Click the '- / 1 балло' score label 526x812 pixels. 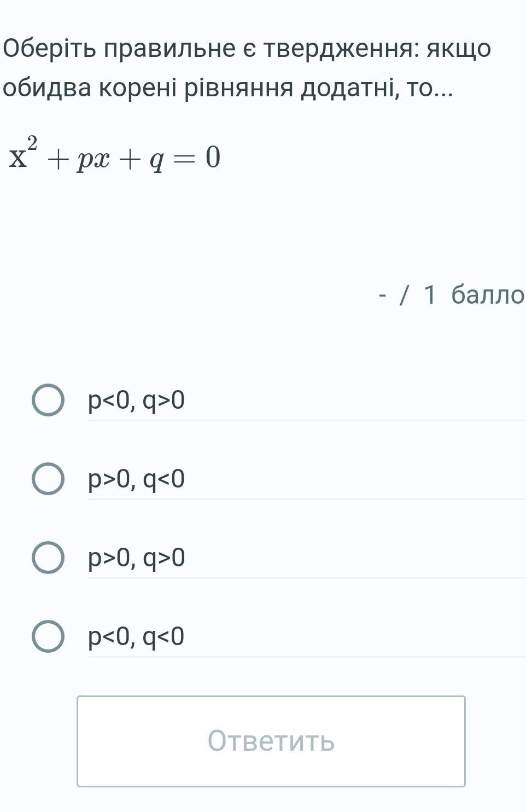(452, 295)
